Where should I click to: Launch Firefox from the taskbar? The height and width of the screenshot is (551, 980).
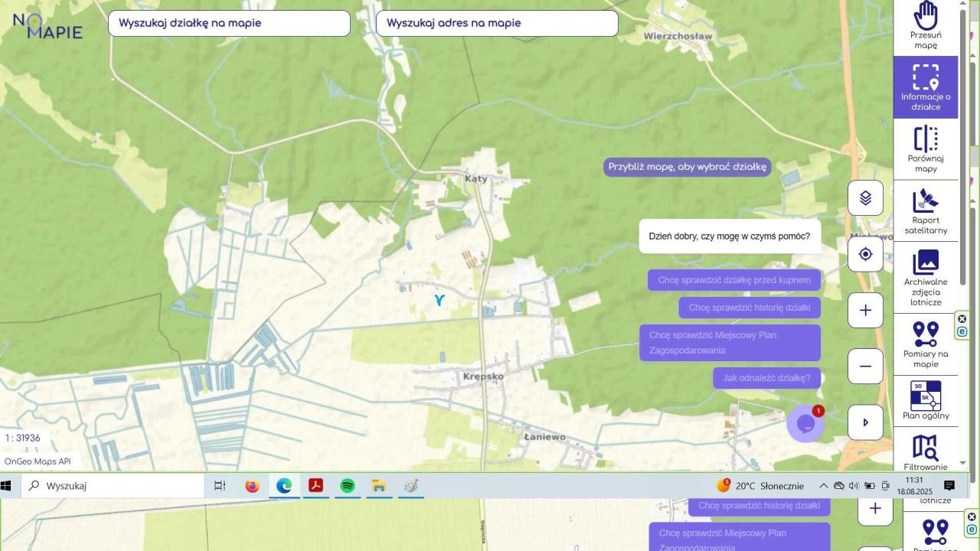point(252,486)
